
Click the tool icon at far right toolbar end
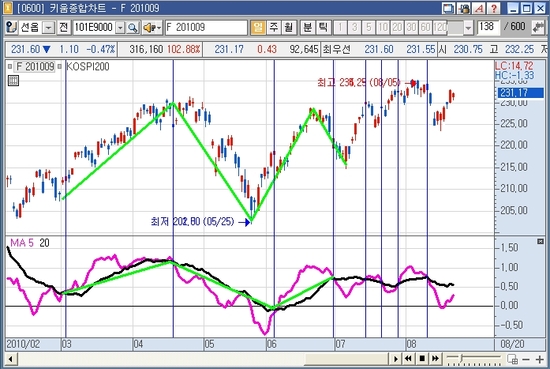point(538,27)
